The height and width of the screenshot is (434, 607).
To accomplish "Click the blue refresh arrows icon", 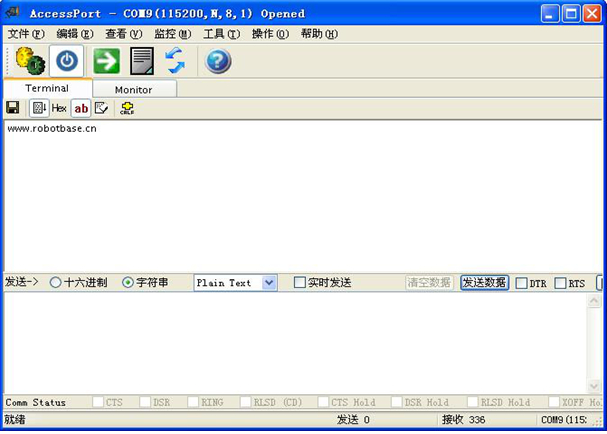I will coord(175,61).
